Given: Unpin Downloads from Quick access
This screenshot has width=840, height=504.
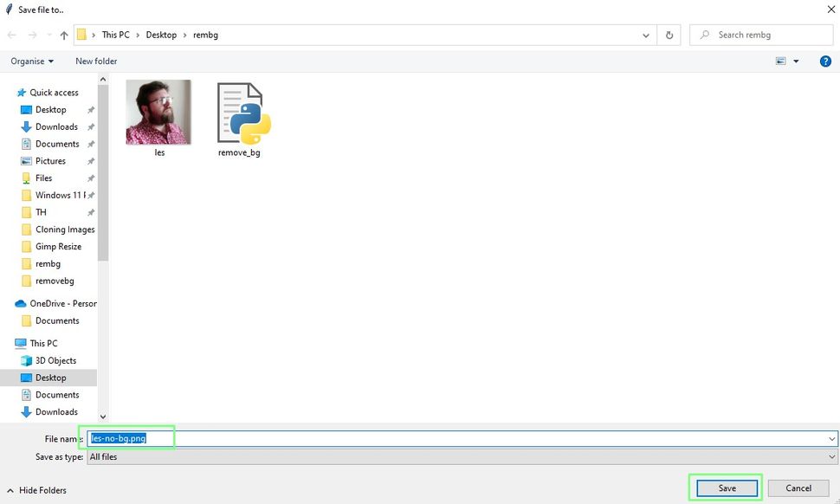Looking at the screenshot, I should pyautogui.click(x=90, y=126).
